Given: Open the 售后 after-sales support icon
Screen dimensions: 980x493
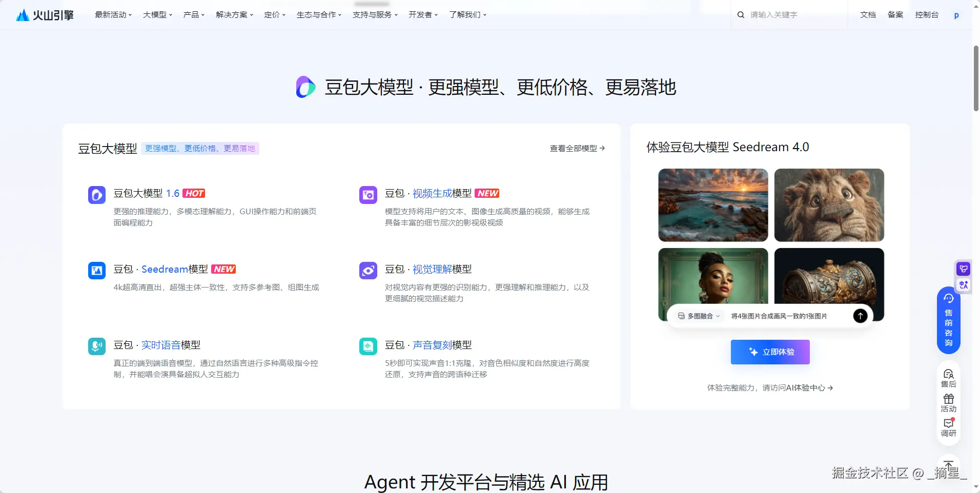Looking at the screenshot, I should 948,378.
